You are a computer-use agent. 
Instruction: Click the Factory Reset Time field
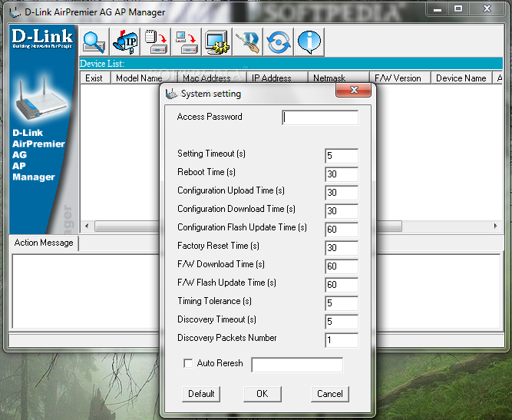pyautogui.click(x=342, y=248)
